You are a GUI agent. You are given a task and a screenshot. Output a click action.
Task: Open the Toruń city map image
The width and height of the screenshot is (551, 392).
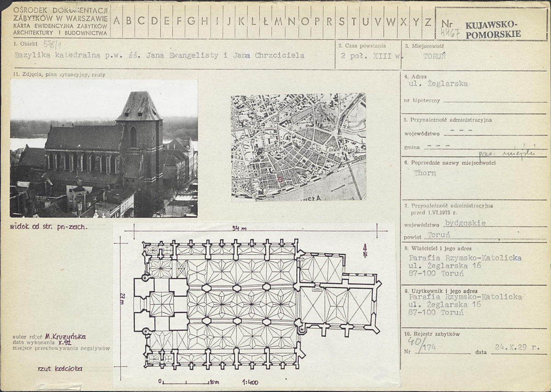click(298, 147)
